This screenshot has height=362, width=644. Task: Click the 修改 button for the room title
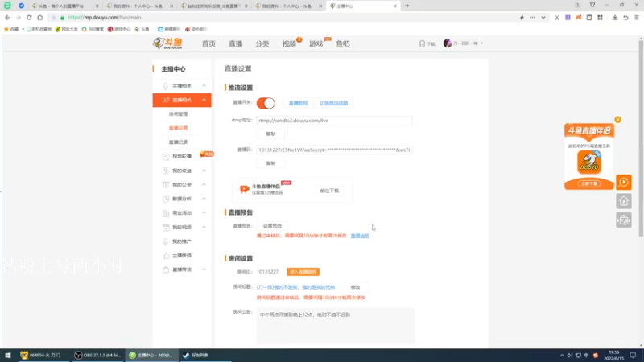point(355,287)
